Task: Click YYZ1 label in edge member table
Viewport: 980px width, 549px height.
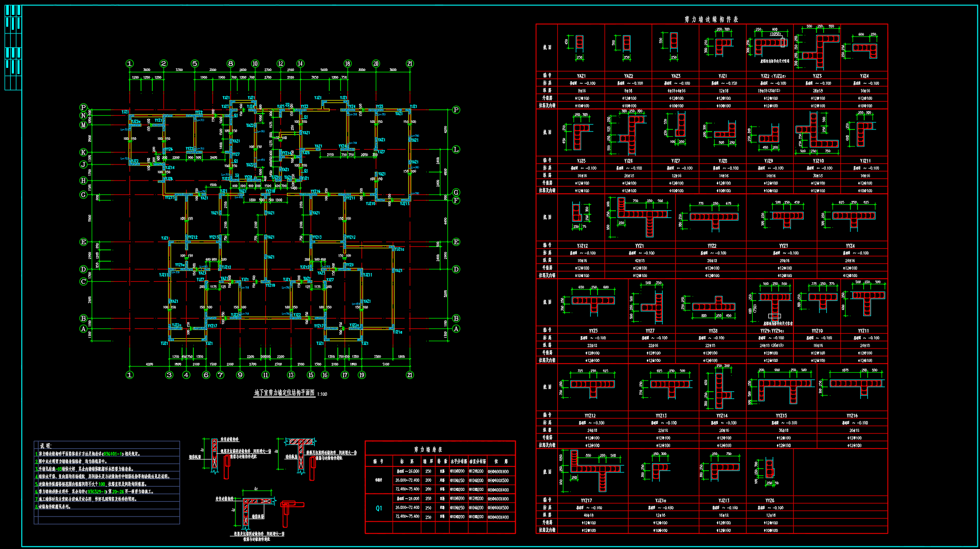Action: pos(639,246)
